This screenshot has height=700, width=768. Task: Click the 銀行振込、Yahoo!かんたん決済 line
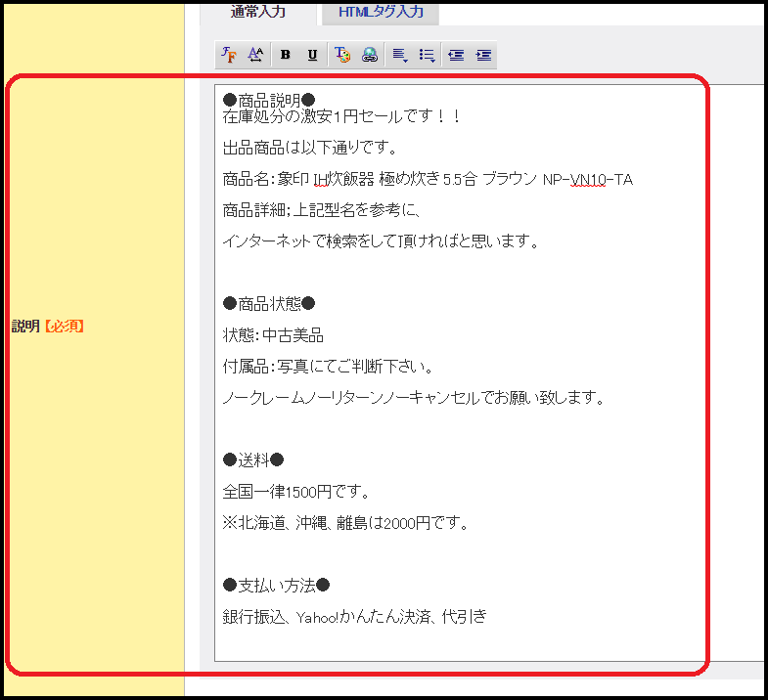tap(354, 617)
